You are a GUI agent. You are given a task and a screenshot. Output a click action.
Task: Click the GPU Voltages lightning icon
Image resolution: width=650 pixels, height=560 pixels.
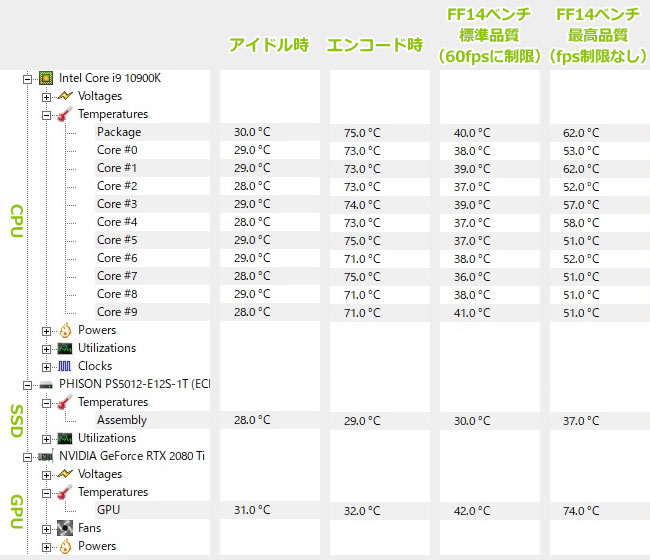pos(65,474)
